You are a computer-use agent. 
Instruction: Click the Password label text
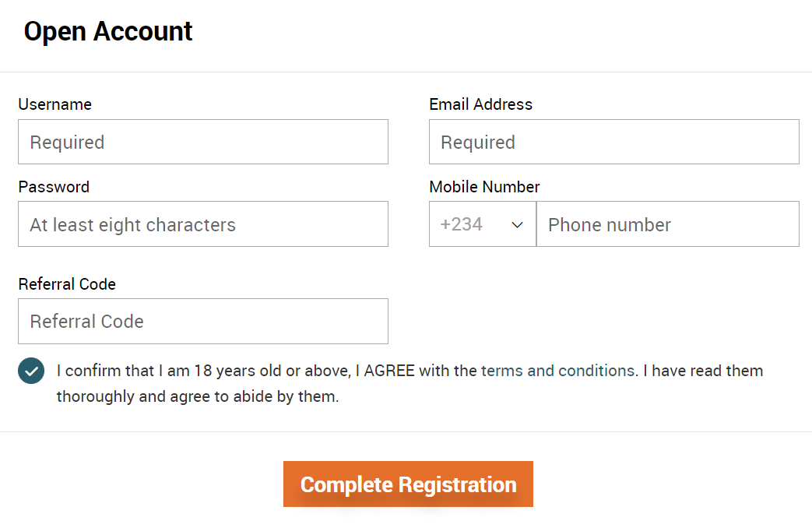[54, 187]
